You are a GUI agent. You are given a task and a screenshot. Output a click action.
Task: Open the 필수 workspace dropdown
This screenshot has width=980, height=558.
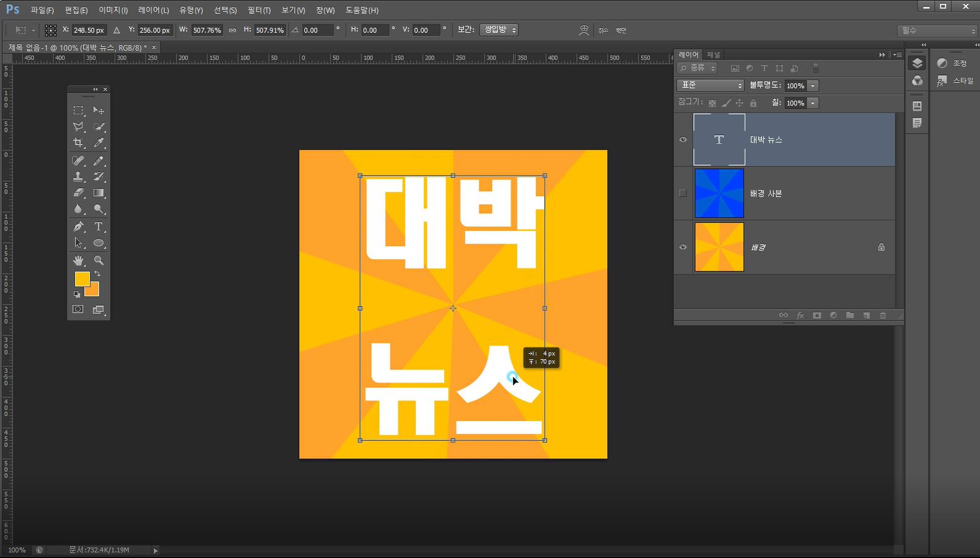tap(937, 30)
